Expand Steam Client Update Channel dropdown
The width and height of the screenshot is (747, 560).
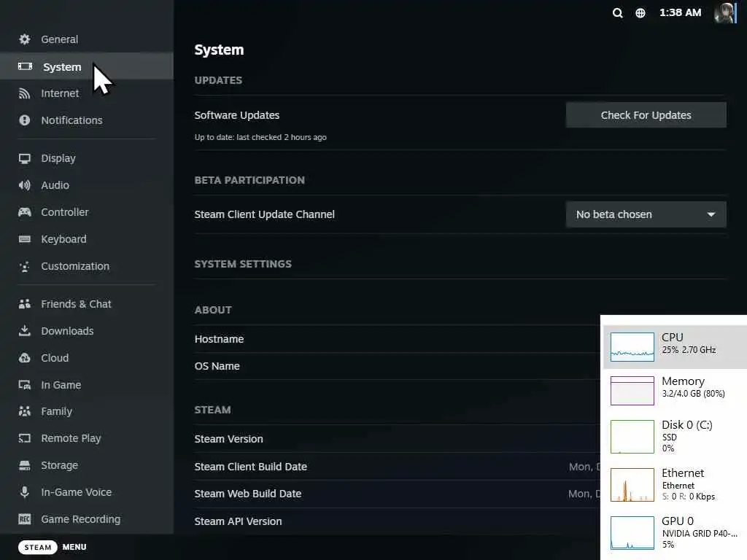point(646,214)
